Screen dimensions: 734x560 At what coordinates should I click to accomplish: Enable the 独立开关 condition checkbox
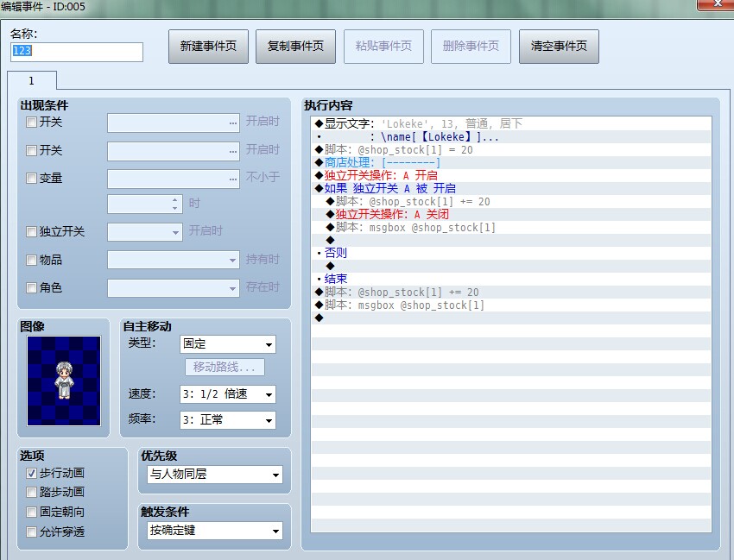click(x=31, y=231)
